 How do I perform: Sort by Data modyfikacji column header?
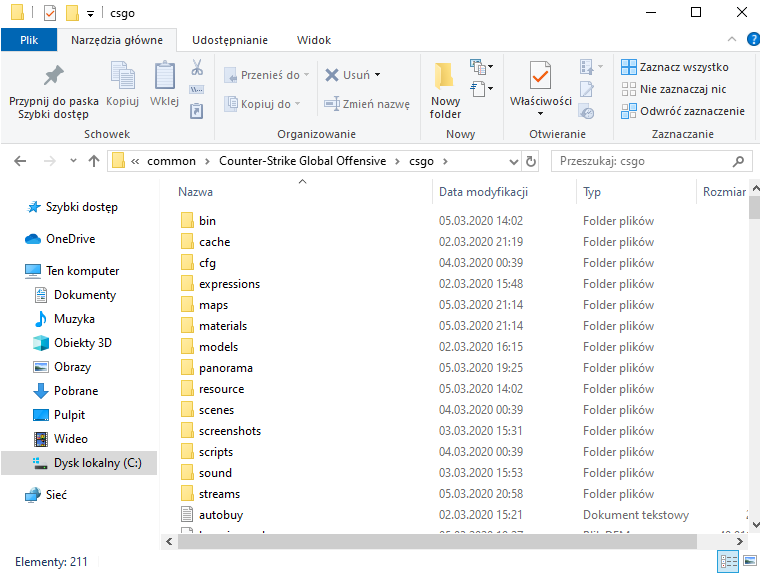coord(483,192)
